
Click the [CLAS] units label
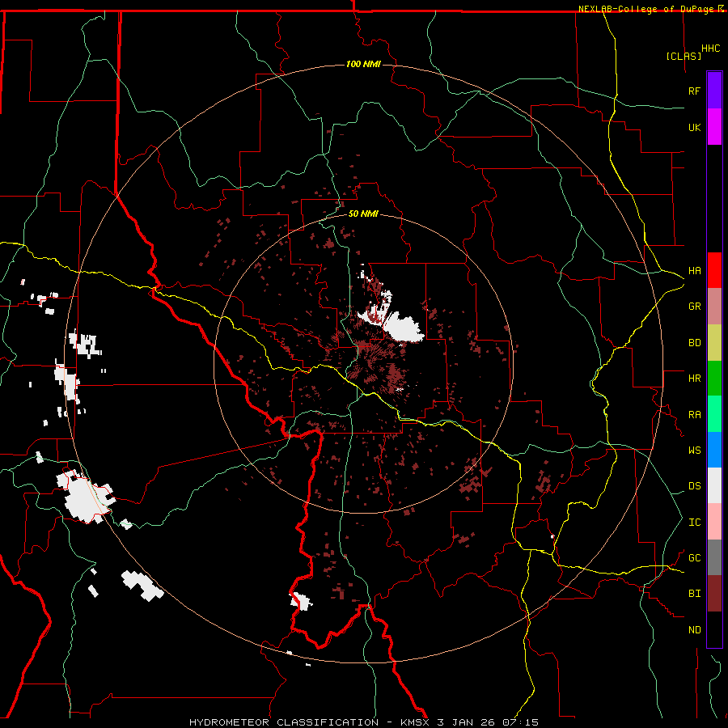pos(684,57)
